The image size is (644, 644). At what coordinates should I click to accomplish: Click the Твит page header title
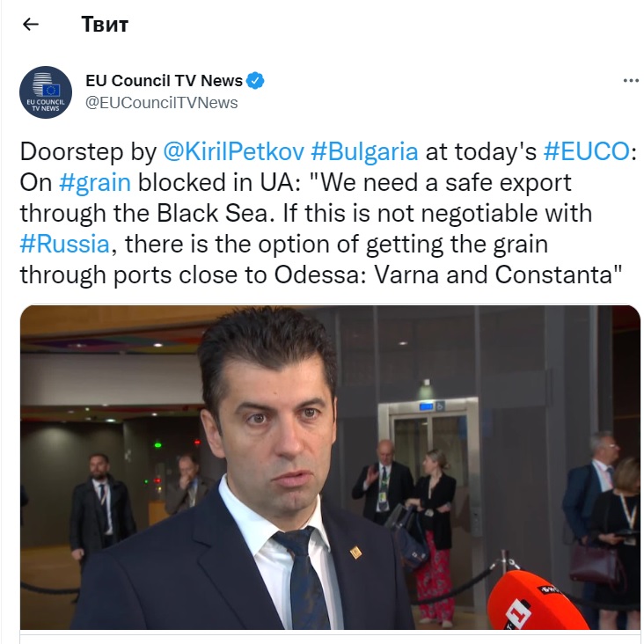coord(105,25)
